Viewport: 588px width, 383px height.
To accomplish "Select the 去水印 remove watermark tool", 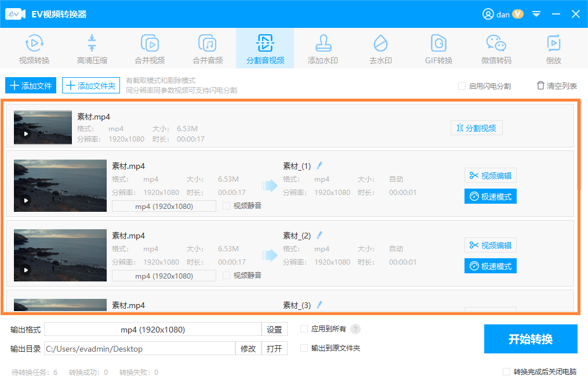I will tap(380, 49).
